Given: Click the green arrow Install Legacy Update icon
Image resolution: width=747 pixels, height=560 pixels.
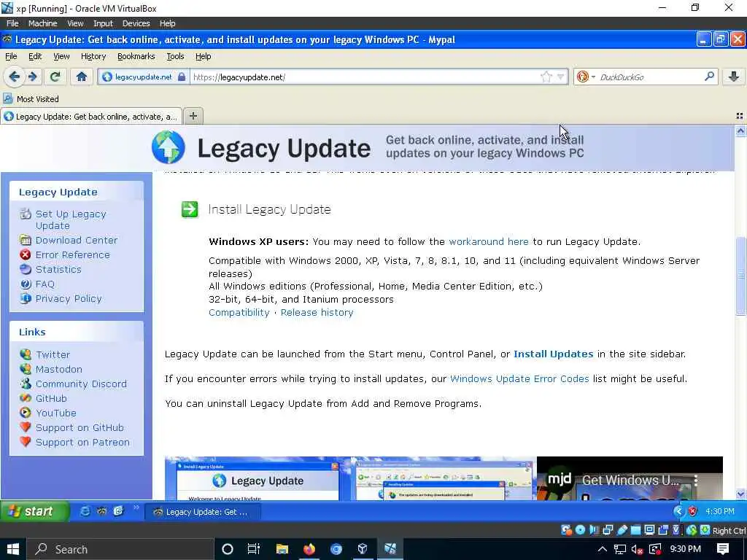Looking at the screenshot, I should click(x=190, y=209).
